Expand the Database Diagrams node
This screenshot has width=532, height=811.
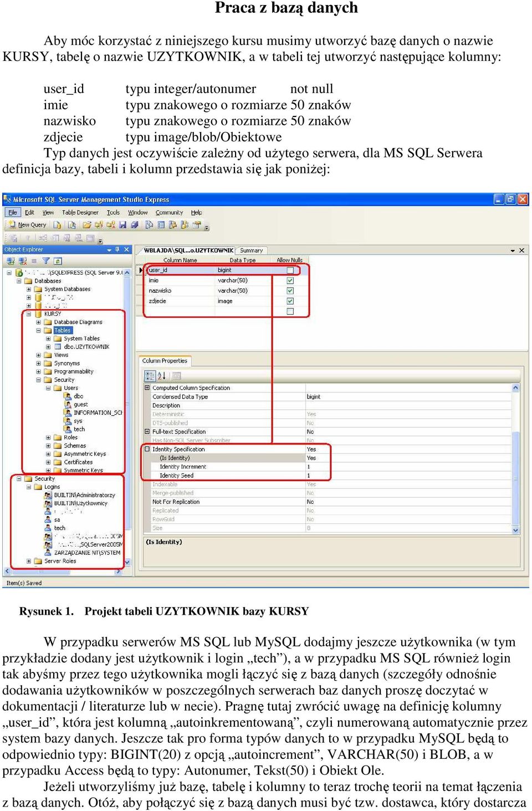pos(39,322)
